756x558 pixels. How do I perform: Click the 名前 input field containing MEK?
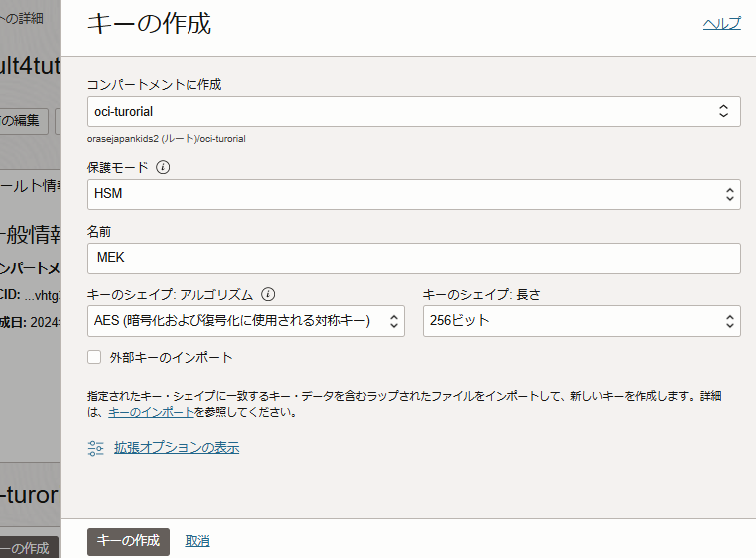pyautogui.click(x=413, y=258)
